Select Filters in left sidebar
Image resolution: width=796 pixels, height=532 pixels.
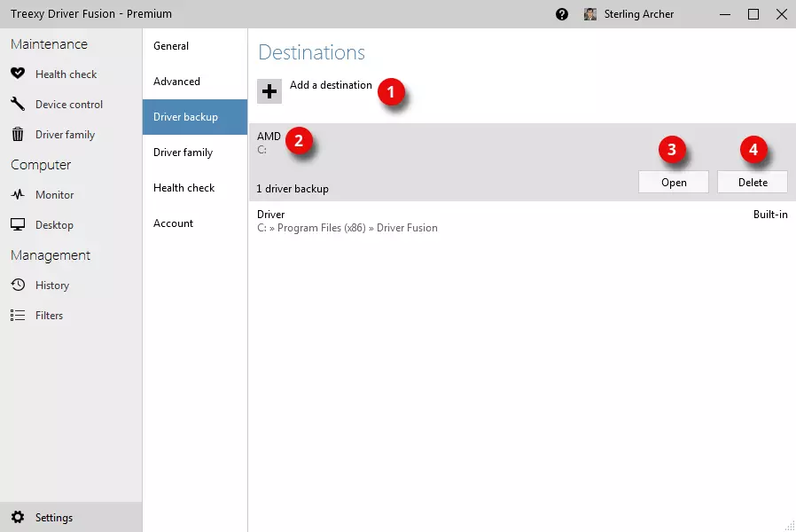tap(71, 316)
